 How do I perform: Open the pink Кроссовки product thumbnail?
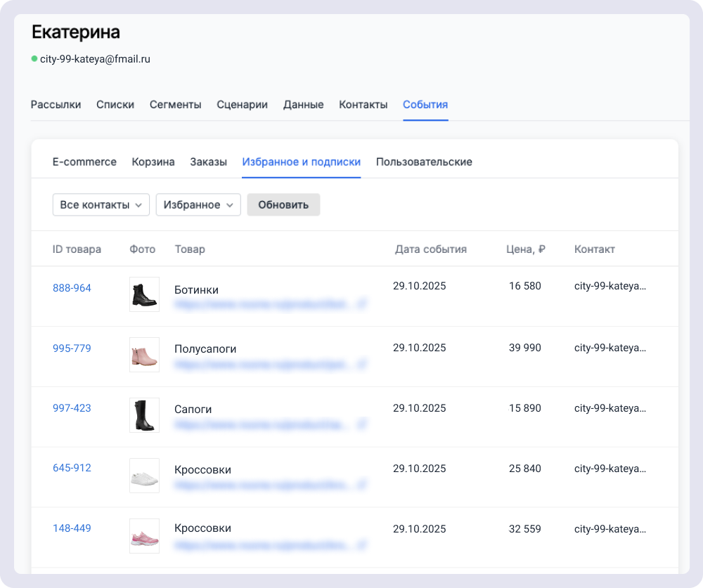(144, 536)
